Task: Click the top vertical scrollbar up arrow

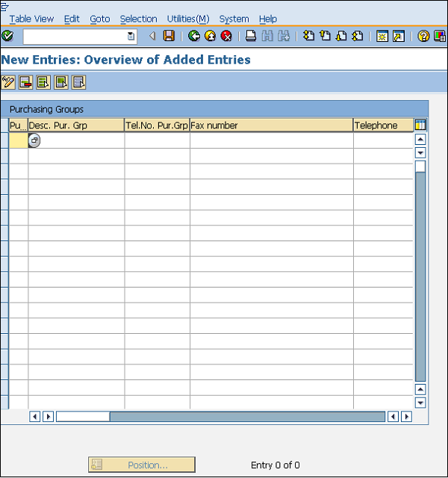Action: [420, 140]
